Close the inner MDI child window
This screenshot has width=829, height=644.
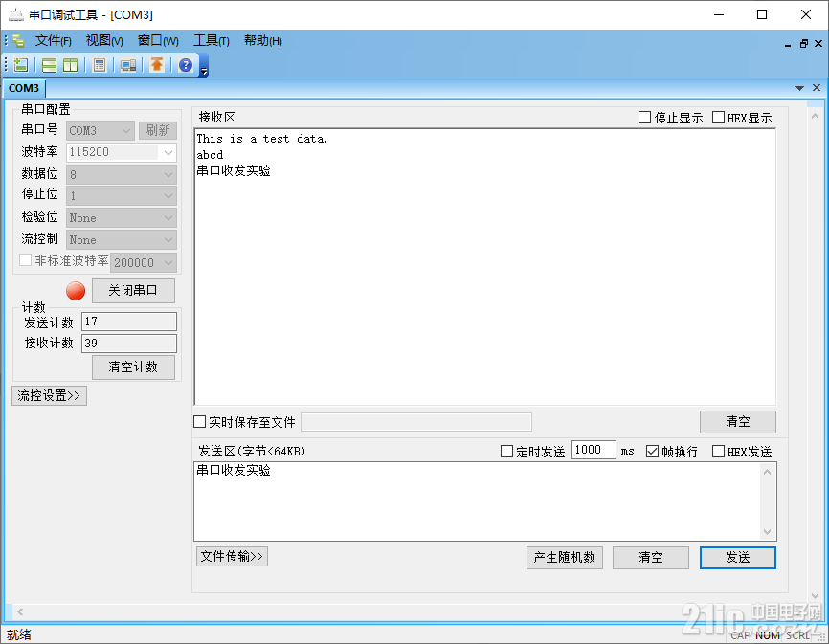click(818, 44)
